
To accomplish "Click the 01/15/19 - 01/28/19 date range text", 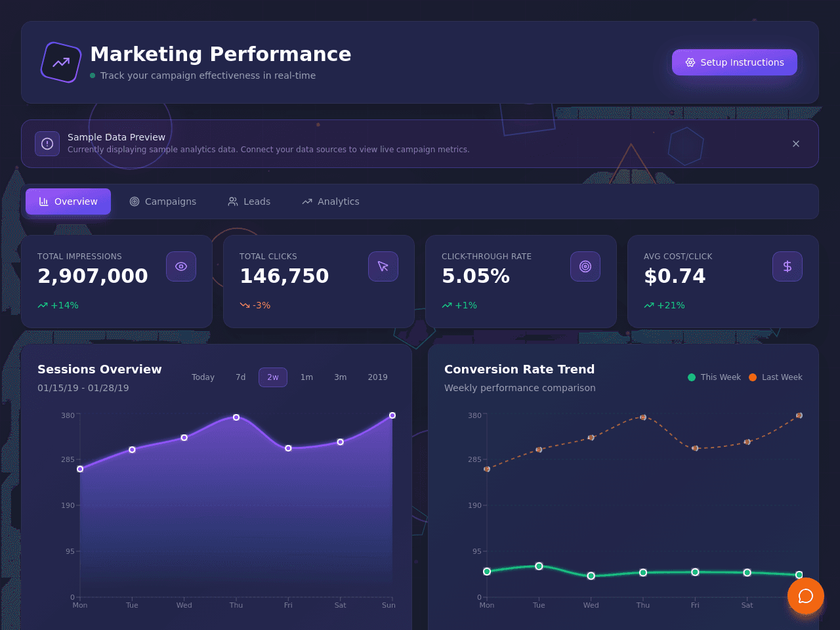I will pos(83,388).
